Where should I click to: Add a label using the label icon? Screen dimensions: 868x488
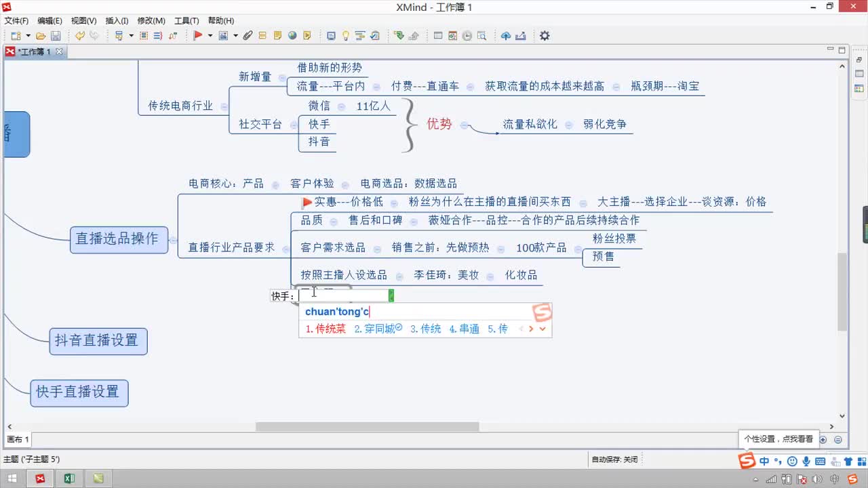point(262,35)
